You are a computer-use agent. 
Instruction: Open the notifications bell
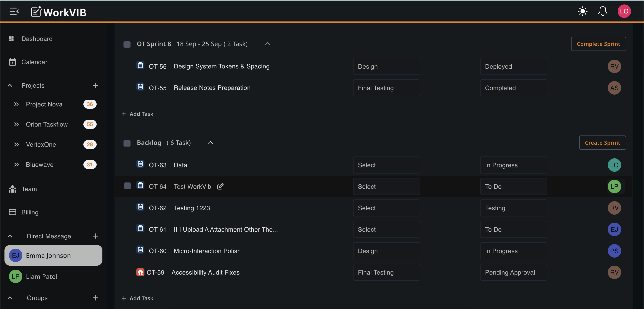click(602, 11)
